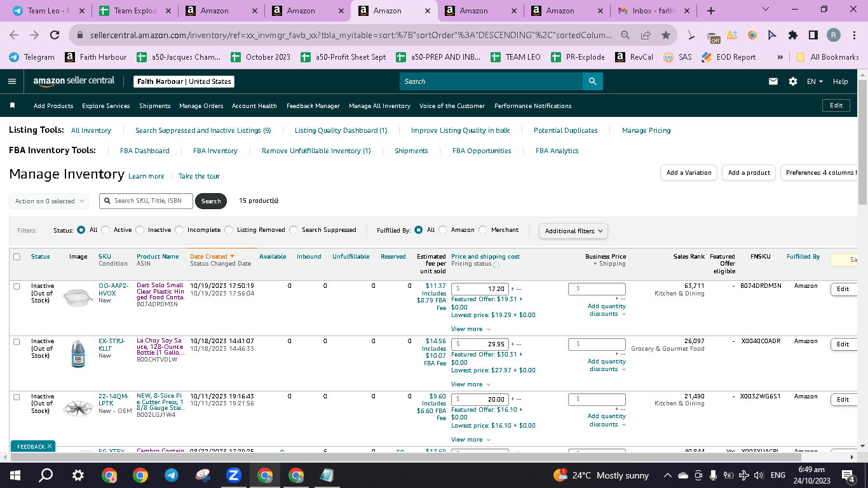
Task: Select Fulfilled By Amazon radio button
Action: pos(443,230)
